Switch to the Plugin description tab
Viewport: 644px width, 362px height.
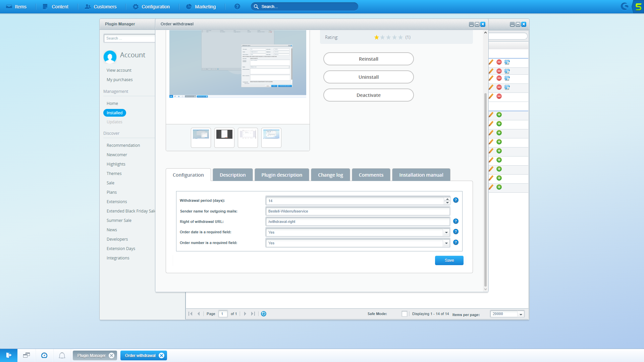point(282,175)
